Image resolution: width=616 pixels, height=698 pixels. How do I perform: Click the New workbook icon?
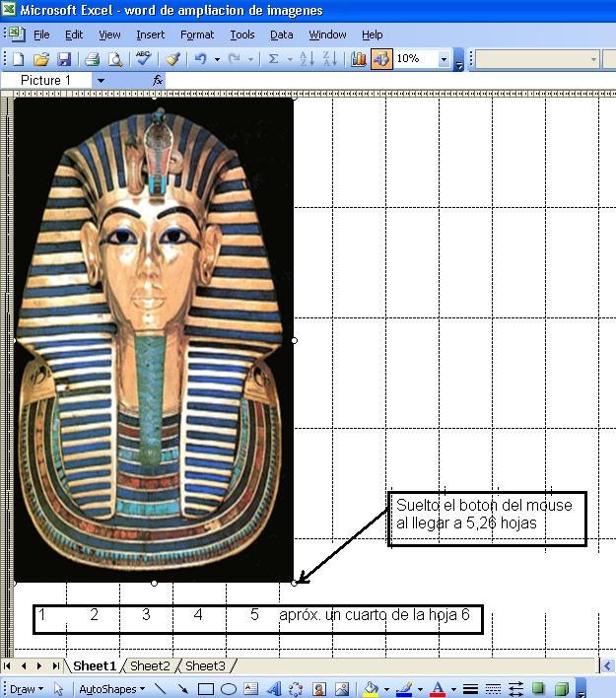pyautogui.click(x=19, y=59)
